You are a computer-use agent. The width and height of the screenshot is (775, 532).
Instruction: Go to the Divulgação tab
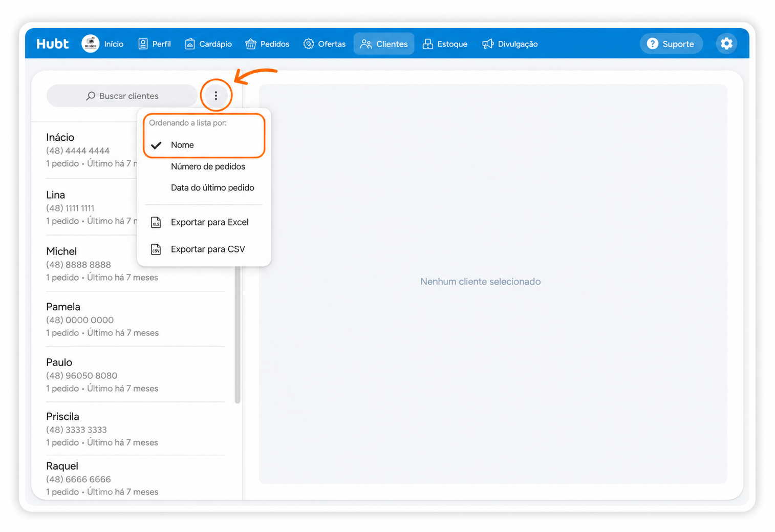(510, 44)
